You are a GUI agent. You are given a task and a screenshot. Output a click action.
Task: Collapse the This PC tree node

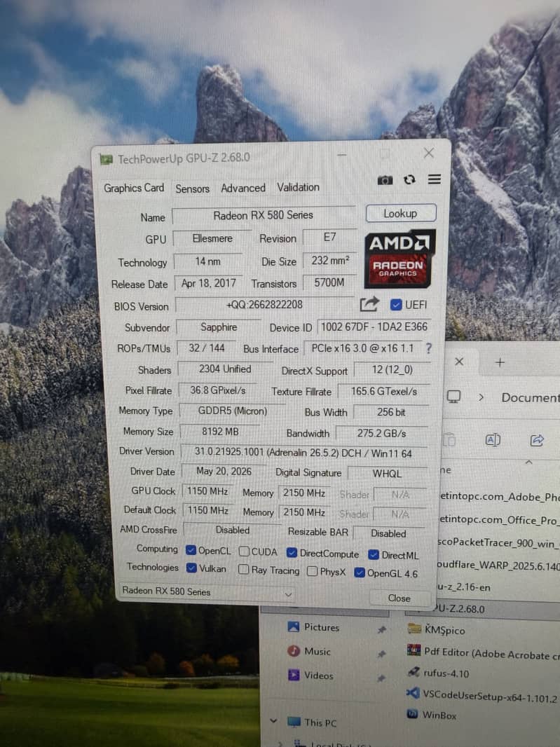(x=273, y=721)
